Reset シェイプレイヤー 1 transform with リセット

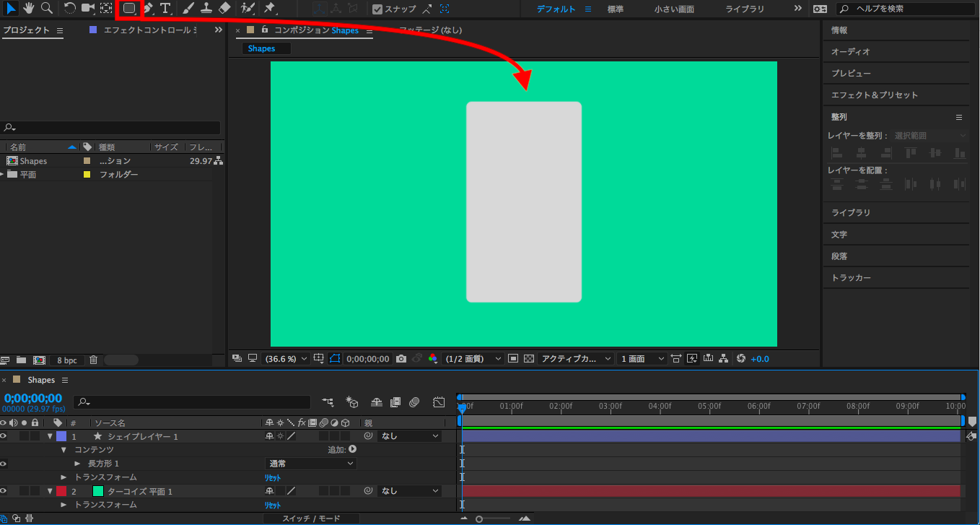click(x=272, y=477)
